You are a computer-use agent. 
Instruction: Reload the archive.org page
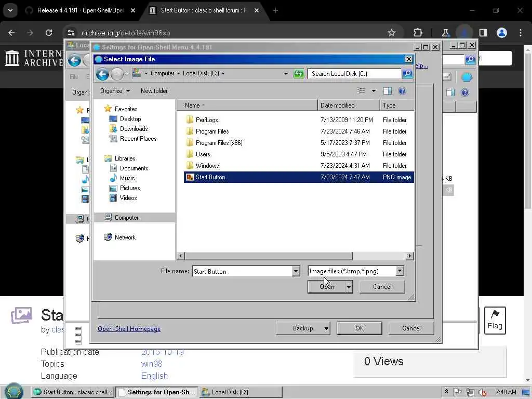(49, 33)
